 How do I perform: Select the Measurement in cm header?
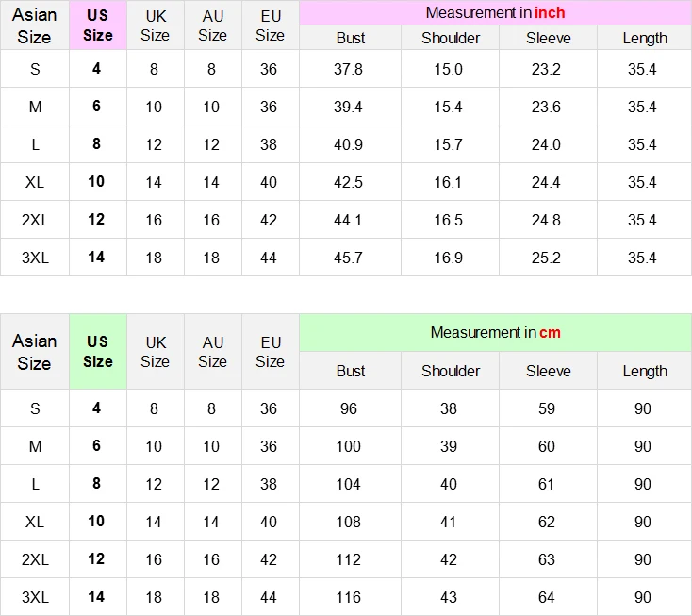click(x=495, y=332)
